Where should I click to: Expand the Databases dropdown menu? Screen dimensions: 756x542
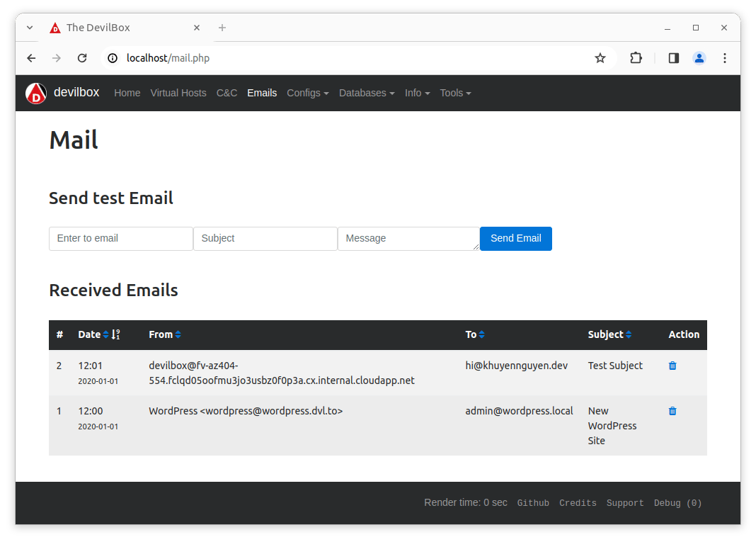(x=366, y=93)
